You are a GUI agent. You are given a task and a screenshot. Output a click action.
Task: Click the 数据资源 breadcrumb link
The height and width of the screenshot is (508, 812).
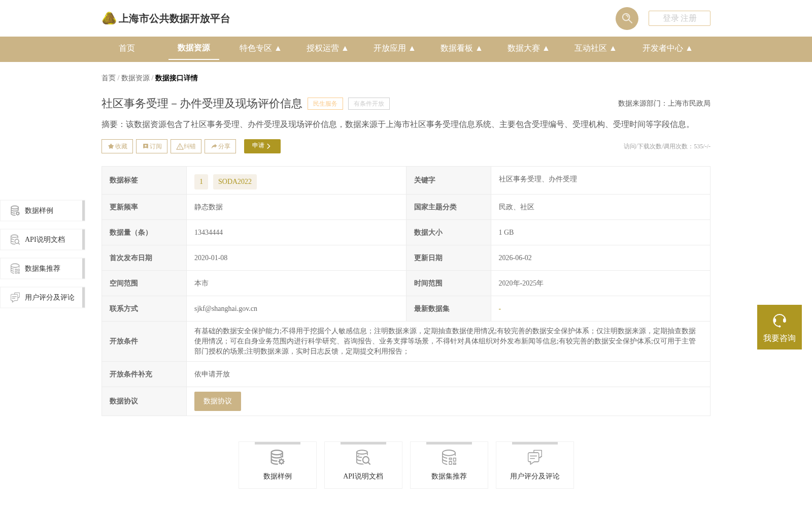click(136, 78)
